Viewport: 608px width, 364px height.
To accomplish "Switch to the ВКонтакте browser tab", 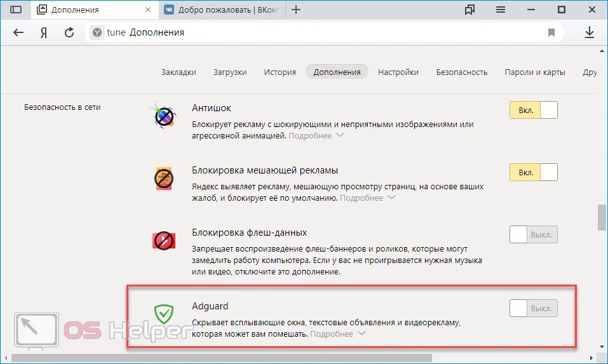I will (x=222, y=10).
